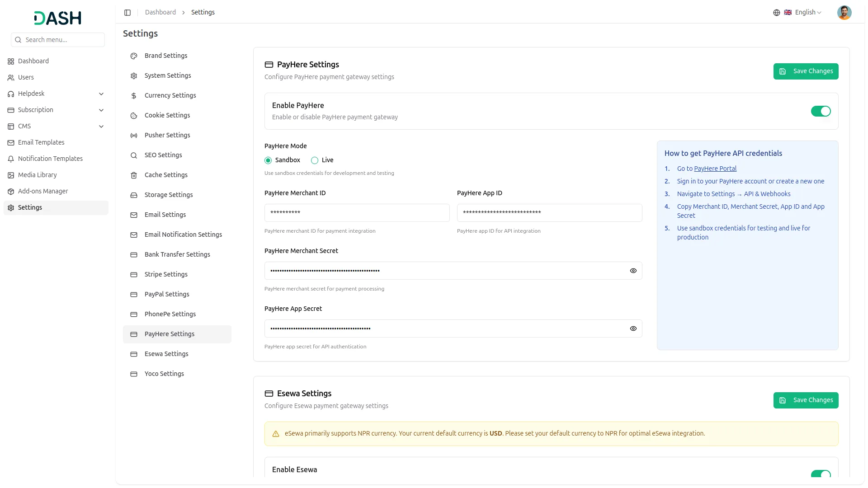
Task: Click the Users people icon in sidebar
Action: (11, 78)
